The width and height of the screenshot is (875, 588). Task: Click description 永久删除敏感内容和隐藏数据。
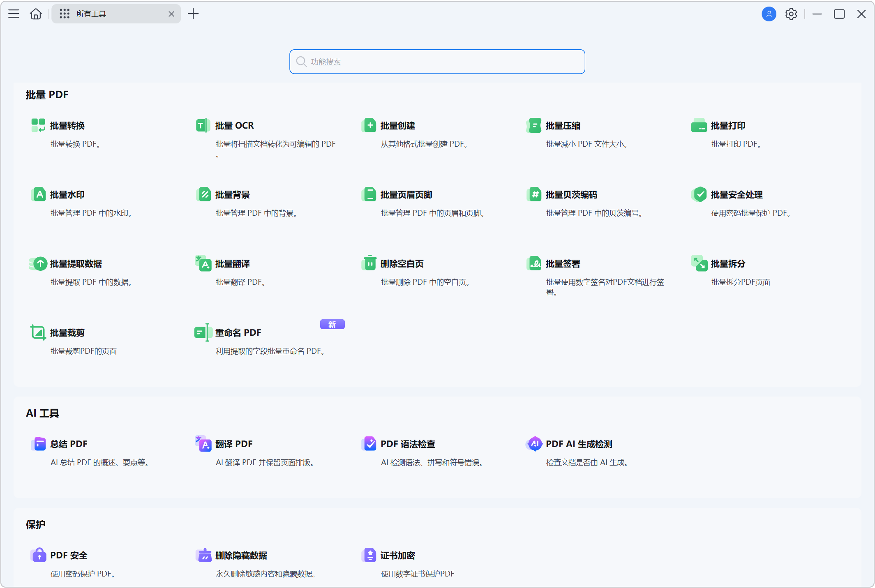266,574
